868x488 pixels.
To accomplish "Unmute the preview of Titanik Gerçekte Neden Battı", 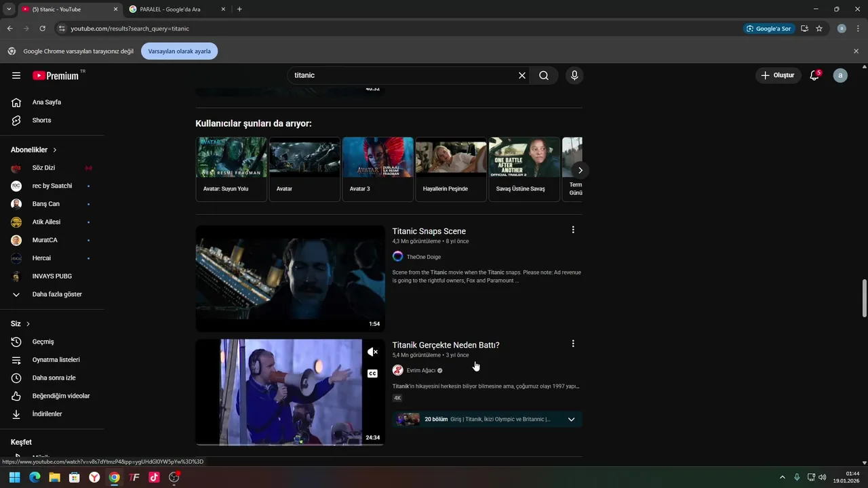I will tap(372, 352).
